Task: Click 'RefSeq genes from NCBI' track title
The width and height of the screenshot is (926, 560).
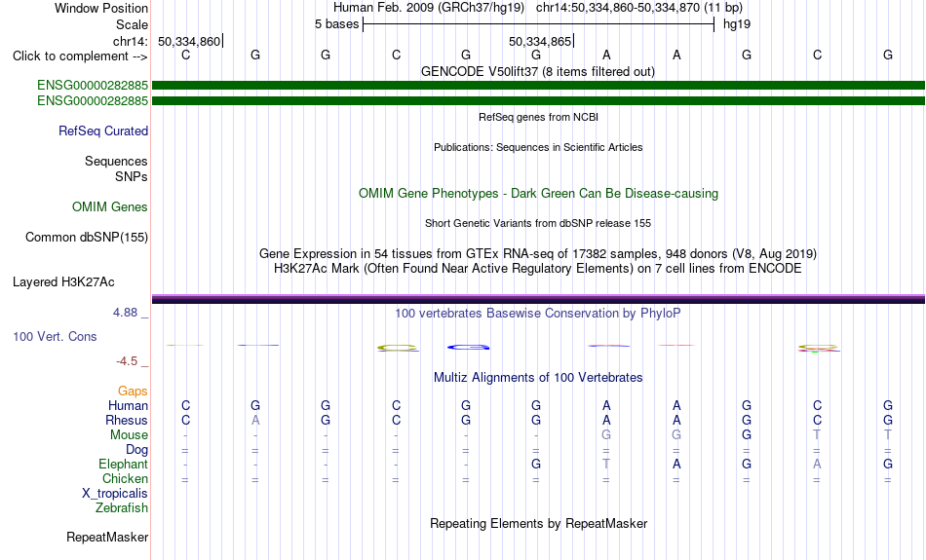Action: [538, 117]
